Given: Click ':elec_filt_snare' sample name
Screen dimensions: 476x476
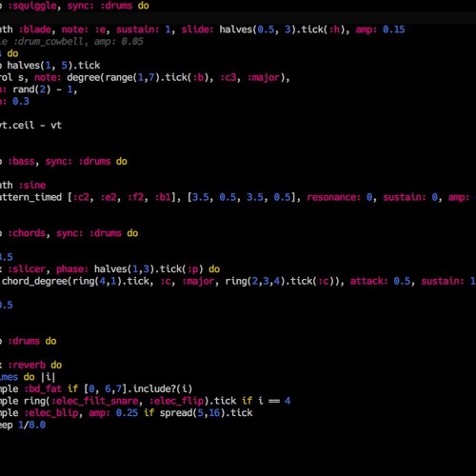Looking at the screenshot, I should point(94,401).
